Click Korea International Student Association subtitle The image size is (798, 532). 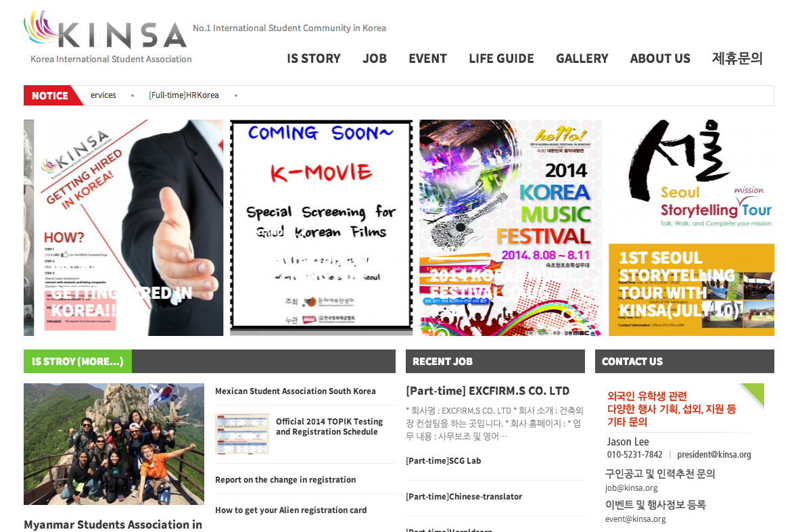[111, 59]
